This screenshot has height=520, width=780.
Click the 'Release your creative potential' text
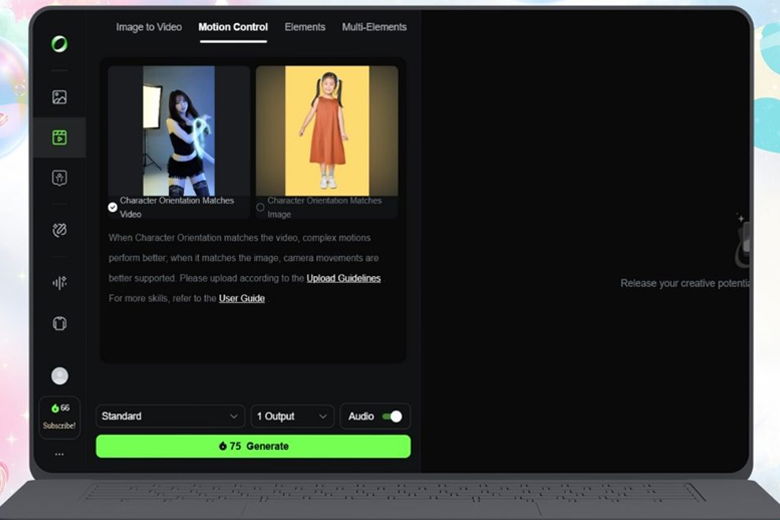pos(685,283)
